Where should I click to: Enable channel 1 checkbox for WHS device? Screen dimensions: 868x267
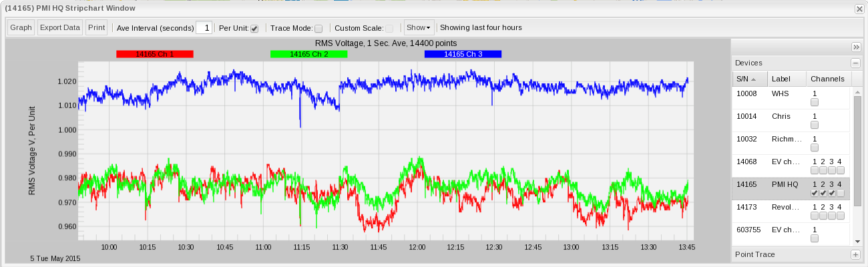815,103
